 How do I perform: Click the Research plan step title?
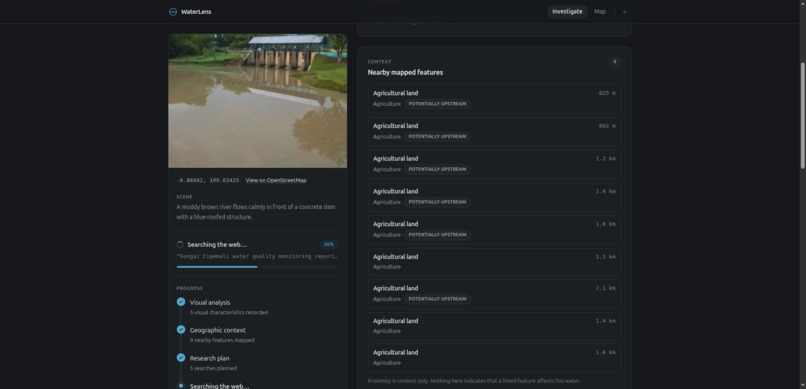(209, 358)
